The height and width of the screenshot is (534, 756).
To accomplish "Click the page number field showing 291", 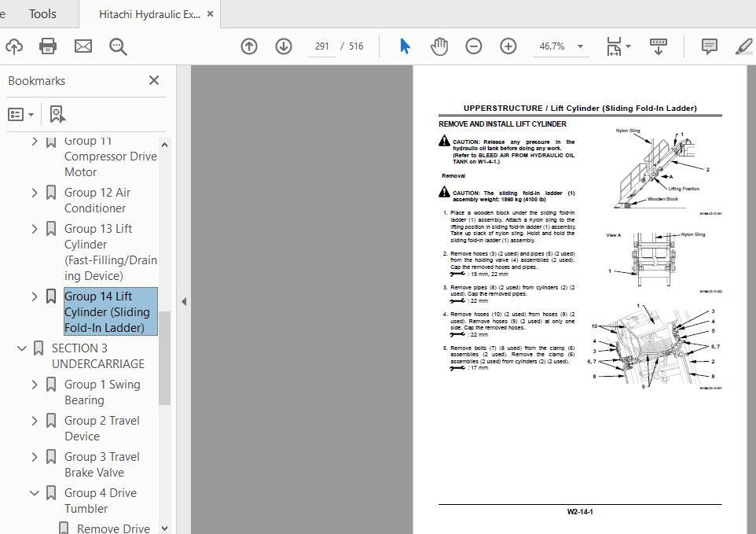I will pyautogui.click(x=321, y=46).
